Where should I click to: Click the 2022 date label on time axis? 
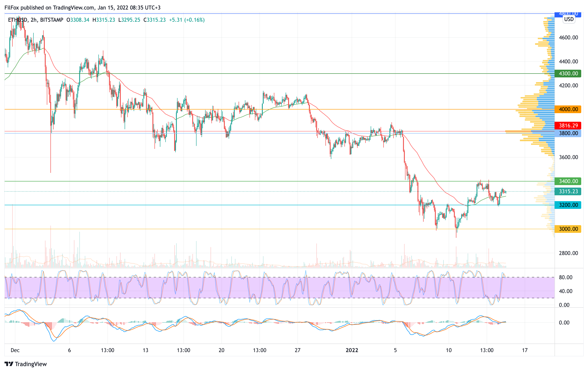352,350
